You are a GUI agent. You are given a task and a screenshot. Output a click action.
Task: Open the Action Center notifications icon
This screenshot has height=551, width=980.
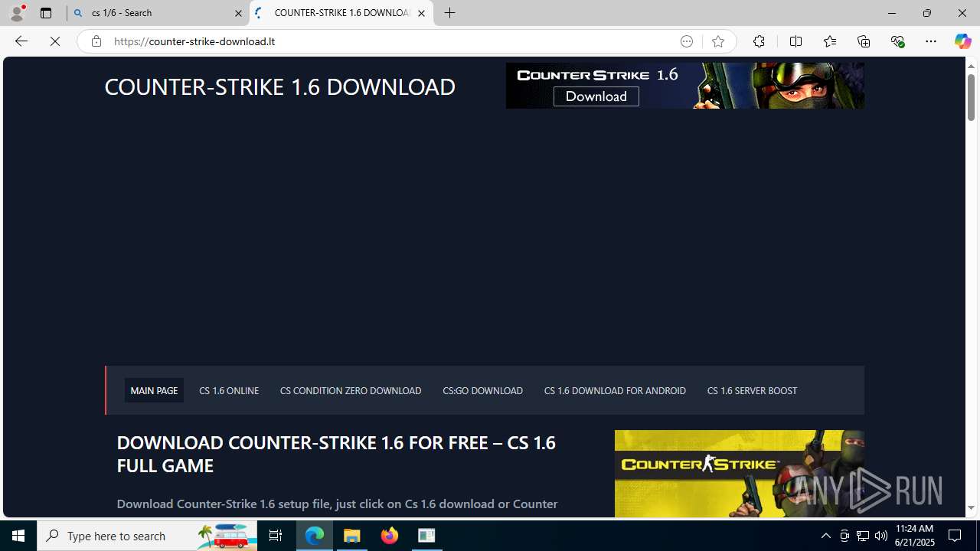coord(955,536)
